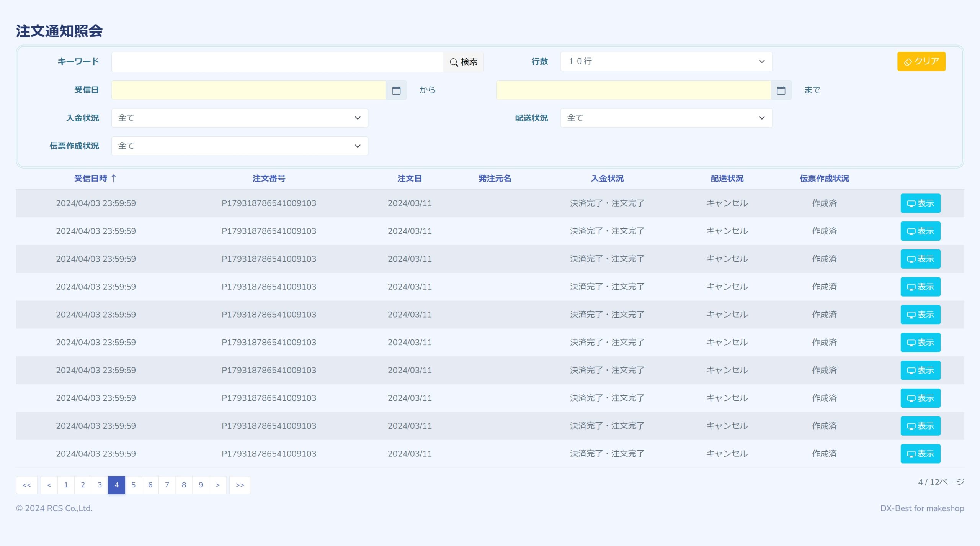980x546 pixels.
Task: Jump to last page with >> button
Action: pyautogui.click(x=240, y=485)
